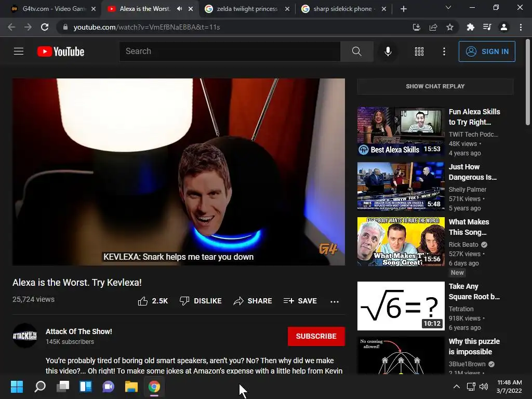This screenshot has height=399, width=532.
Task: Show hidden system tray icons
Action: (x=457, y=387)
